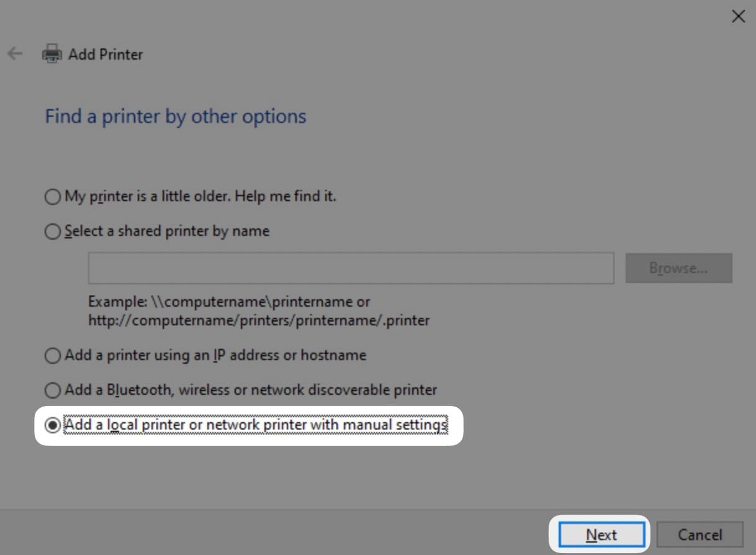Viewport: 756px width, 555px height.
Task: Select the Bluetooth, wireless or network radio circle
Action: [x=53, y=390]
